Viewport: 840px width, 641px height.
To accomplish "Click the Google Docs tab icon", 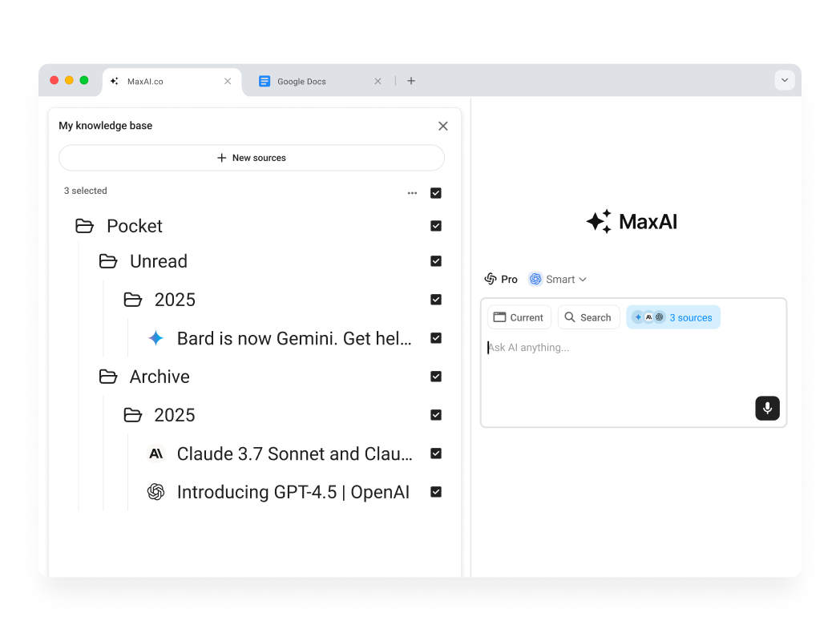I will tap(265, 82).
